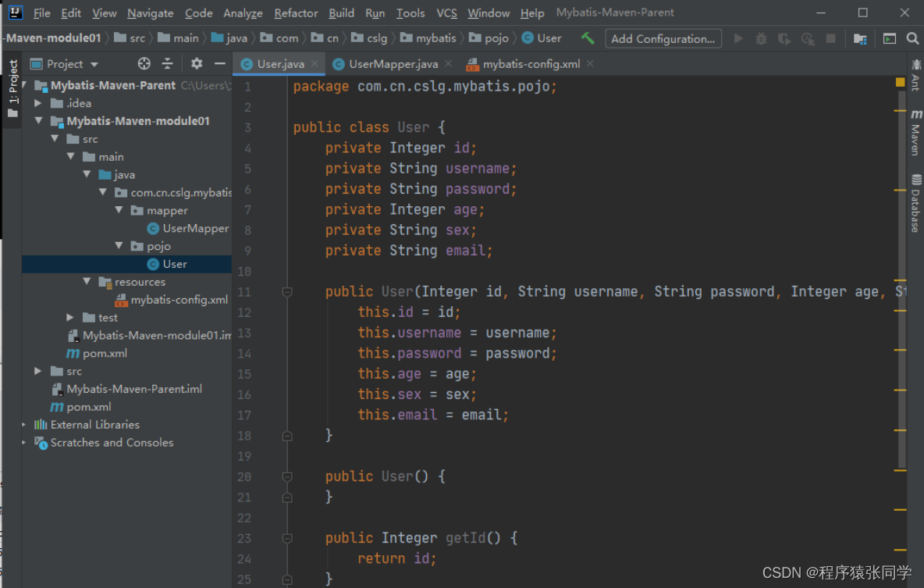Fold the User constructor at line 11

287,291
